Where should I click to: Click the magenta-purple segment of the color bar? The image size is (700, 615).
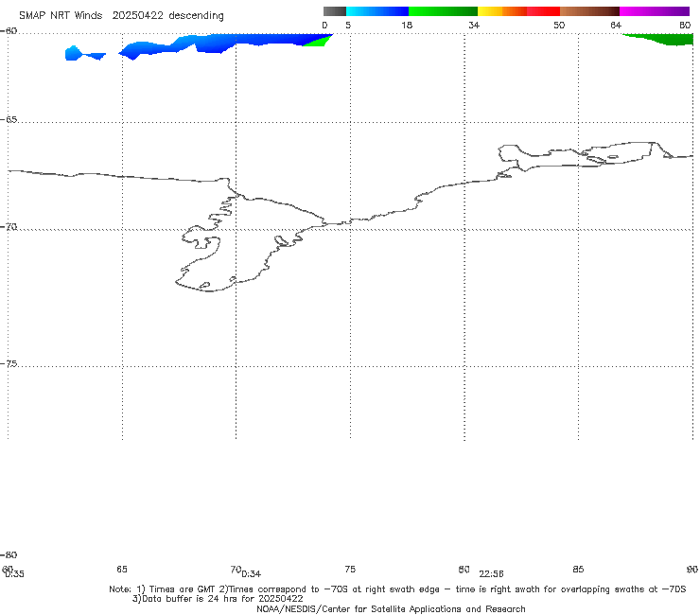point(655,11)
